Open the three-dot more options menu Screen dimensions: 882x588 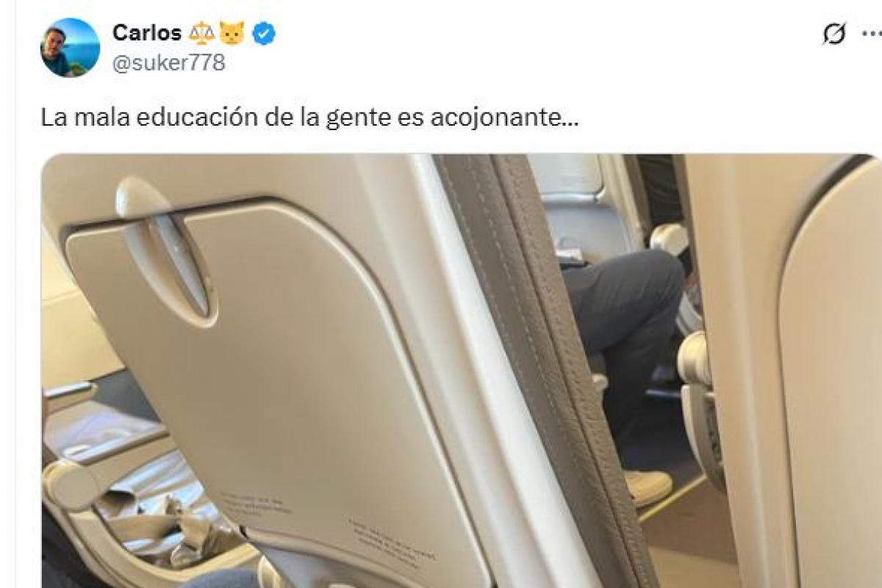(x=873, y=34)
